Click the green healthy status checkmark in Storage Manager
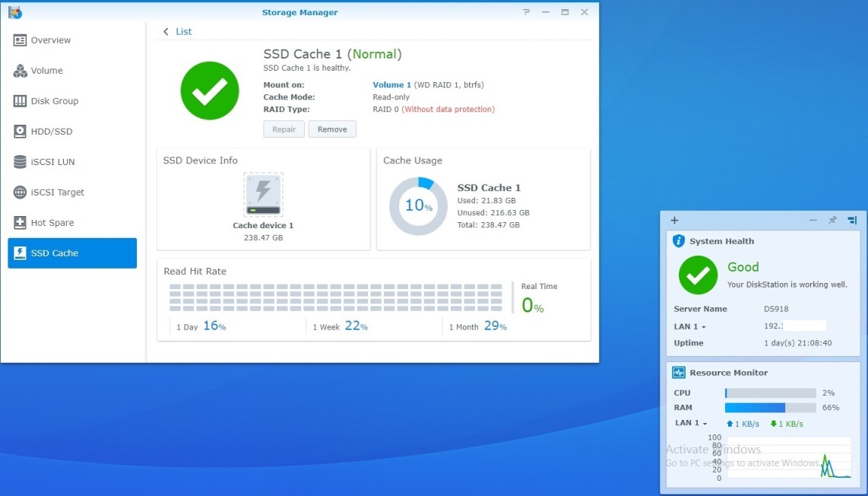Image resolution: width=868 pixels, height=496 pixels. (210, 91)
